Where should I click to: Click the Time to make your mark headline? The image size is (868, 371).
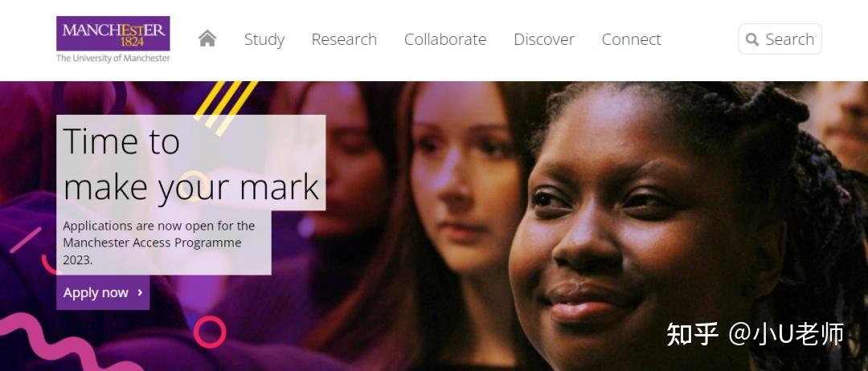tap(191, 164)
